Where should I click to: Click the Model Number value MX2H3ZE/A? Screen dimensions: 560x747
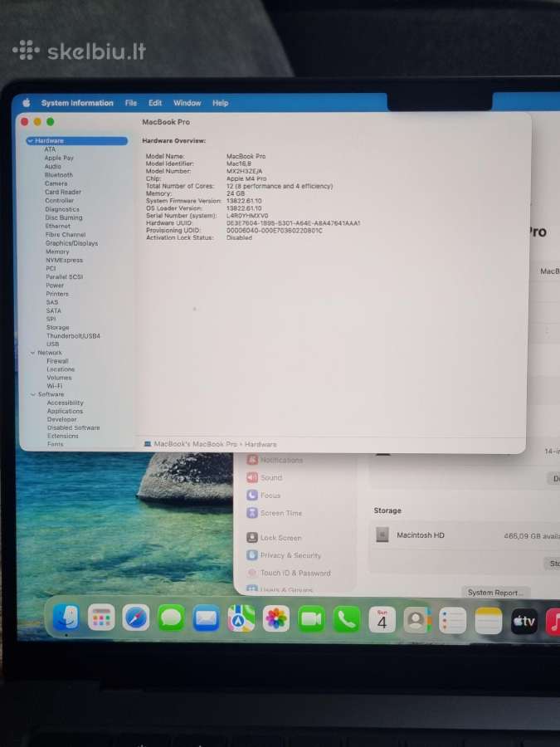(x=244, y=171)
